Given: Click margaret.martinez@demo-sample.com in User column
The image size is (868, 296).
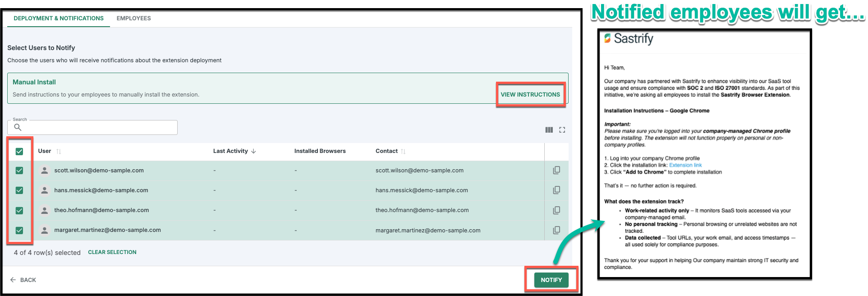Looking at the screenshot, I should (x=107, y=230).
